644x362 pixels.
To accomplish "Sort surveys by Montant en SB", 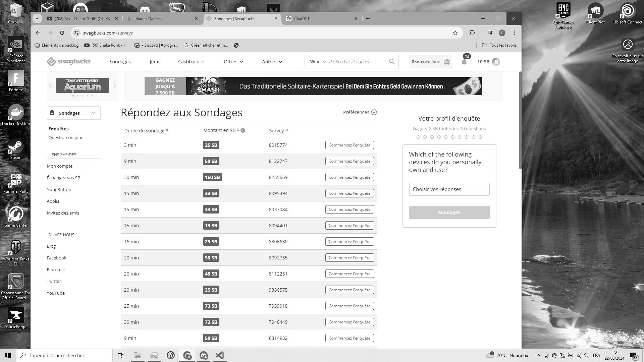I will pyautogui.click(x=221, y=130).
